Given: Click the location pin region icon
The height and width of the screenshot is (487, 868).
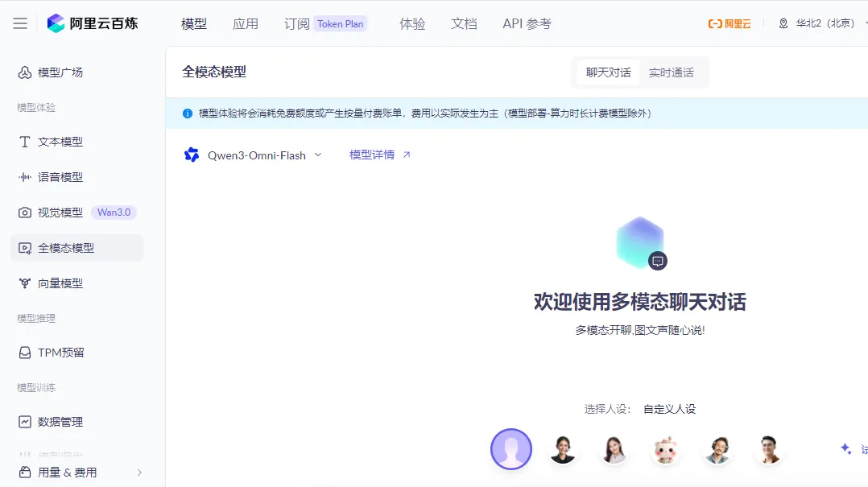Looking at the screenshot, I should (x=783, y=23).
